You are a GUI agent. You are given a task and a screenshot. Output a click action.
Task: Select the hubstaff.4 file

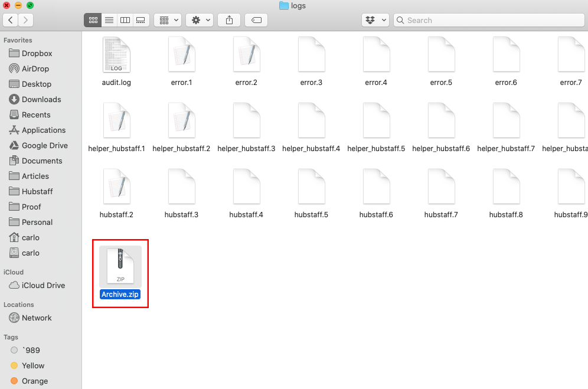click(x=246, y=194)
